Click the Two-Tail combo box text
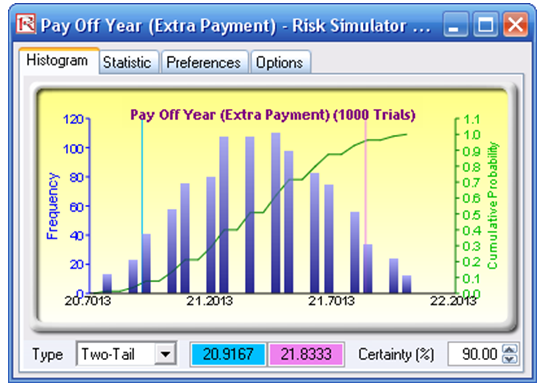 pos(108,354)
